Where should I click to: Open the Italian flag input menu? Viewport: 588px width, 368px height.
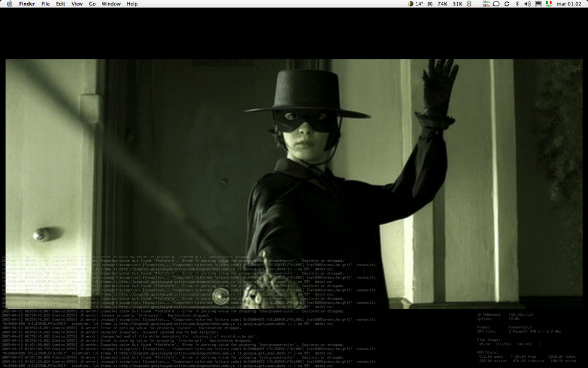tap(549, 4)
